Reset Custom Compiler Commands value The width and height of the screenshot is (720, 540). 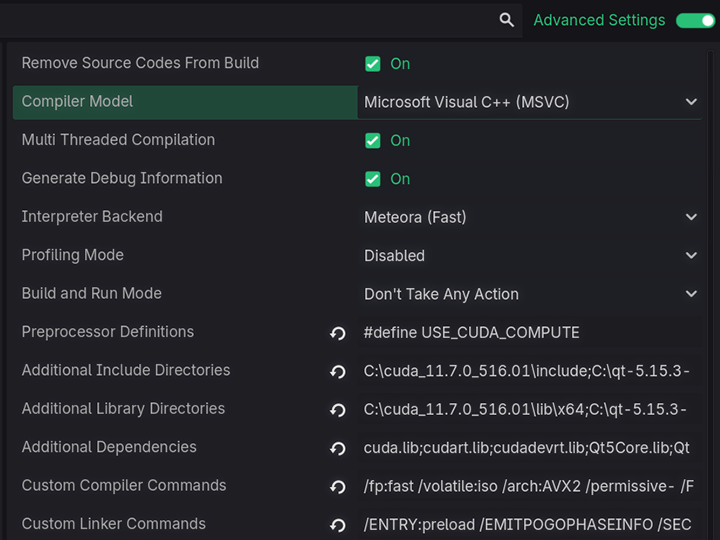(x=338, y=487)
